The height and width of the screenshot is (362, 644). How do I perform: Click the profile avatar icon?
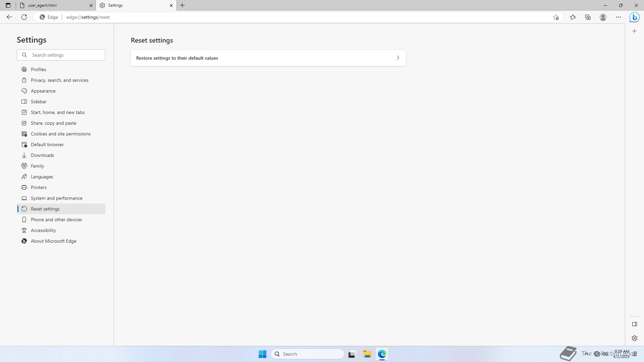click(603, 17)
